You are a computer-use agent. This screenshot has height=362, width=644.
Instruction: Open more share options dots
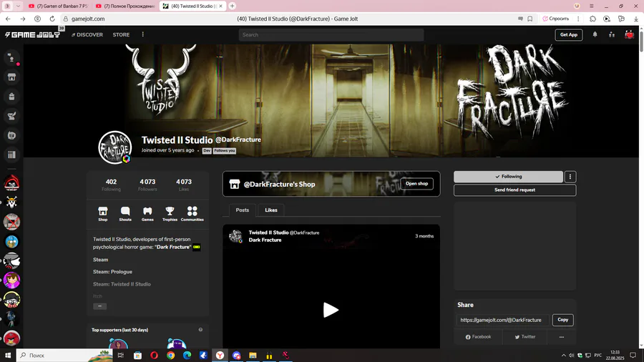pos(562,337)
